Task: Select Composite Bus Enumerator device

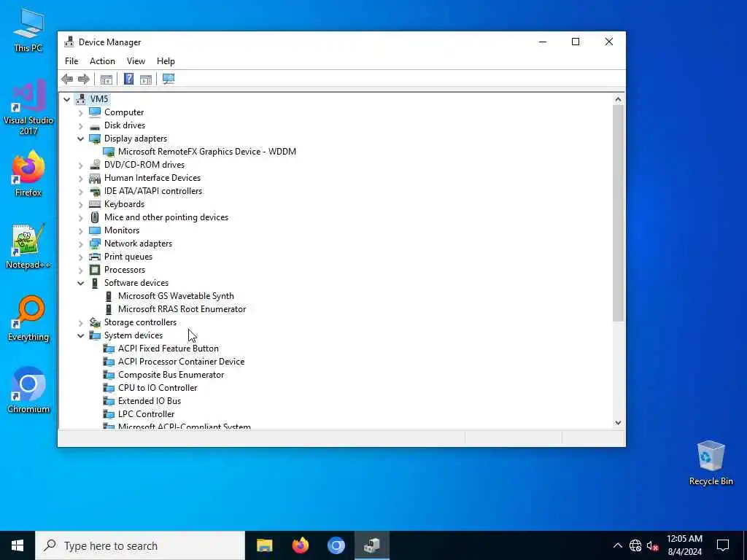Action: (x=171, y=375)
